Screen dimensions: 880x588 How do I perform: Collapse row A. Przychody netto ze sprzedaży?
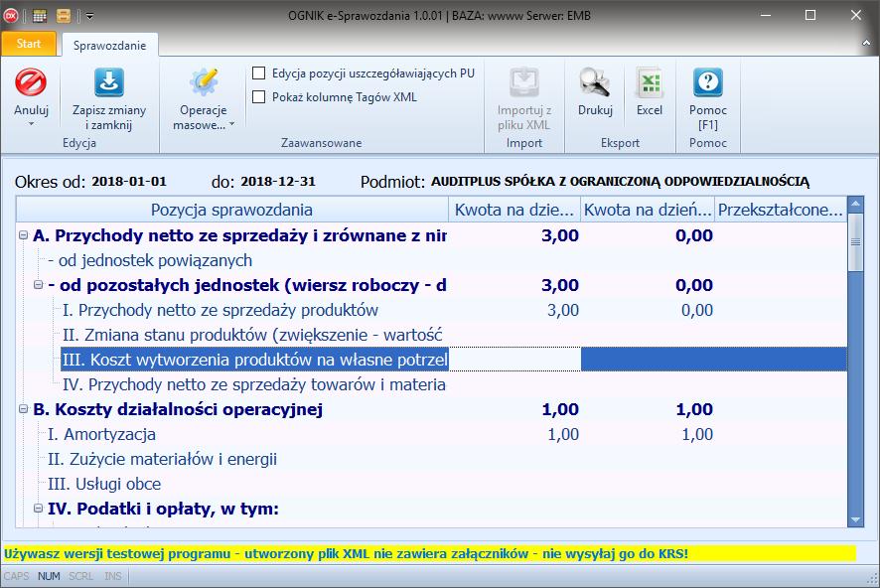click(x=24, y=235)
